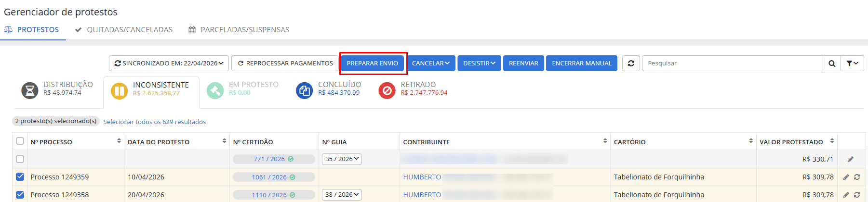Open the 35 / 2026 guia dropdown
This screenshot has height=202, width=868.
(x=342, y=159)
